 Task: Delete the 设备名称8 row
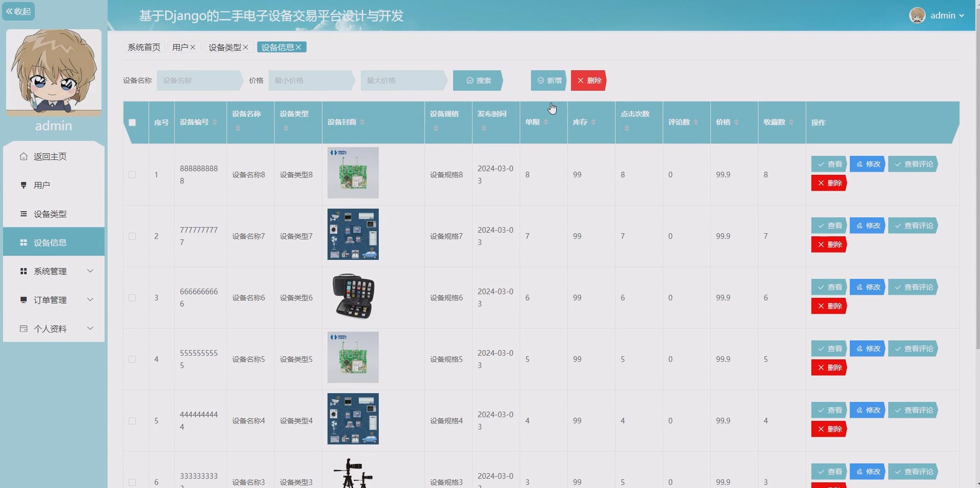[829, 183]
